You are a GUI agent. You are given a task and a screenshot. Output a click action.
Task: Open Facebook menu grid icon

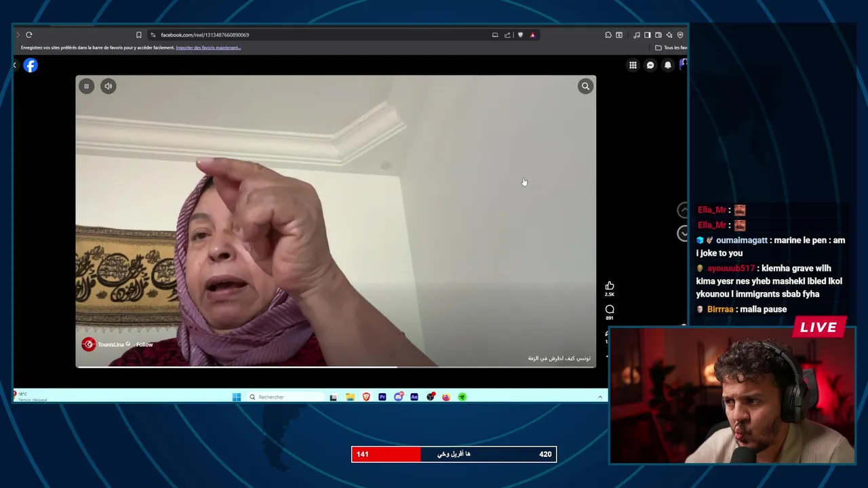[x=633, y=65]
